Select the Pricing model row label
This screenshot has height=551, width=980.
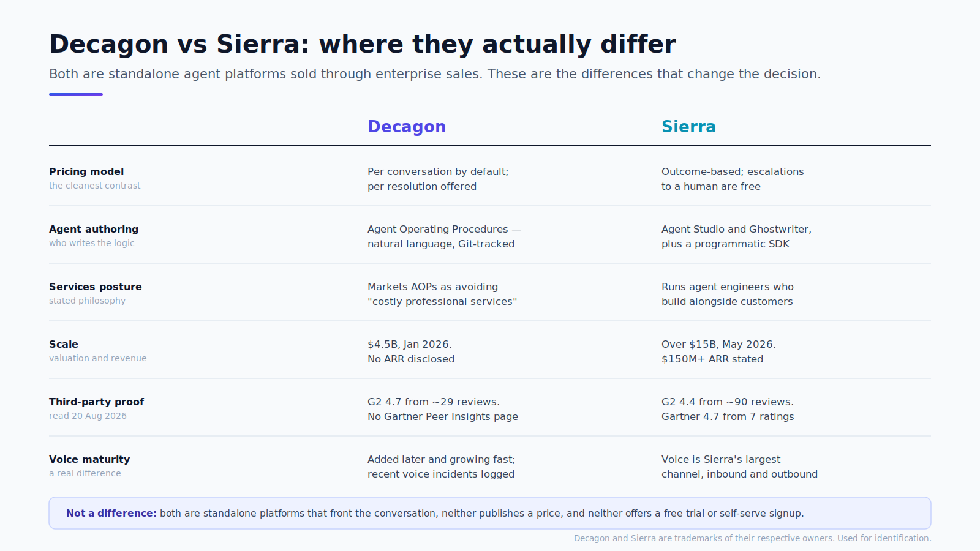86,171
